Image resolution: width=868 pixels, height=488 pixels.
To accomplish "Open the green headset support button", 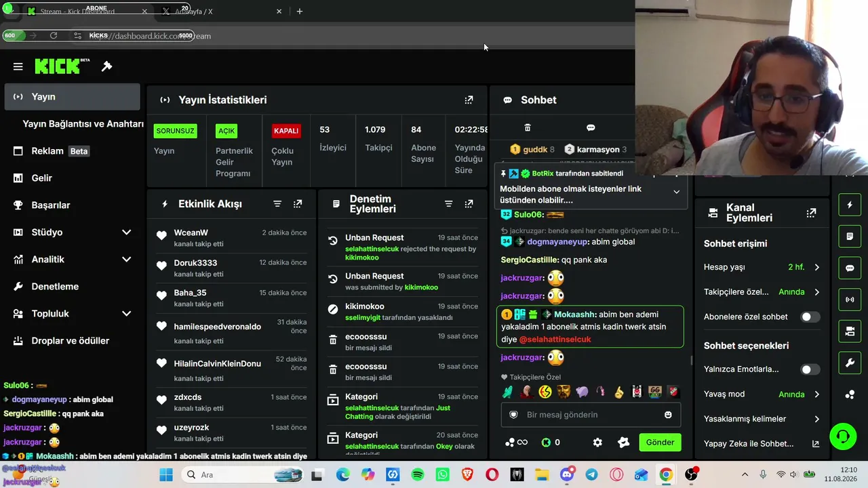I will click(x=843, y=436).
